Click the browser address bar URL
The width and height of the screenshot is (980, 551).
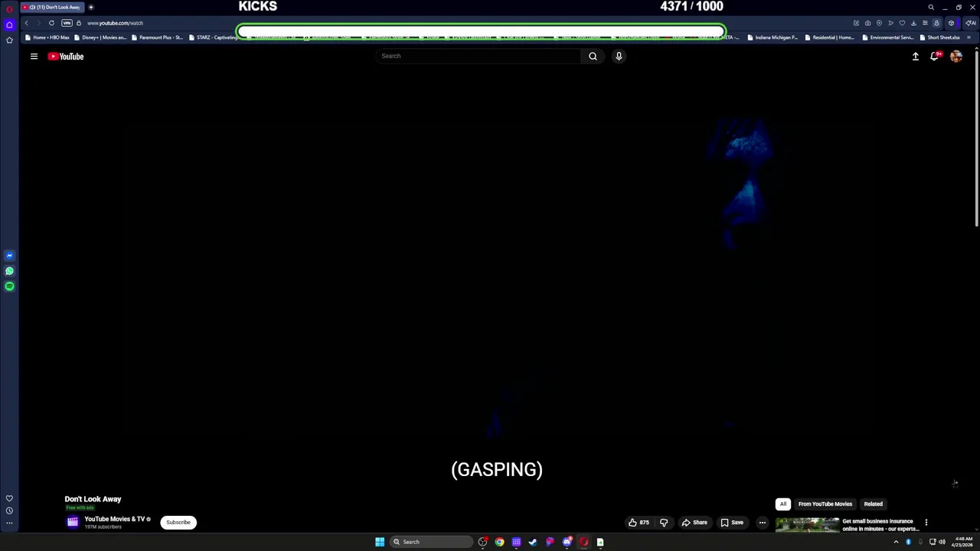[115, 23]
